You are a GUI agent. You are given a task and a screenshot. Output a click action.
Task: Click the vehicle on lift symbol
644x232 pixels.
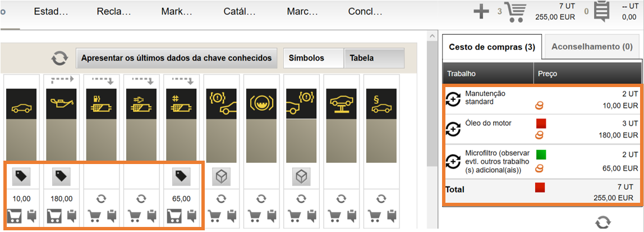click(342, 104)
